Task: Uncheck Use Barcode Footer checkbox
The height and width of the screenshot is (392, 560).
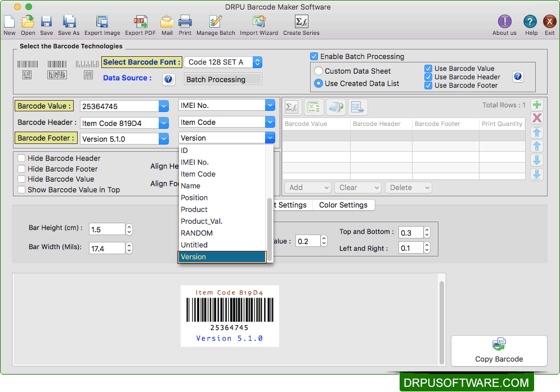Action: (428, 85)
